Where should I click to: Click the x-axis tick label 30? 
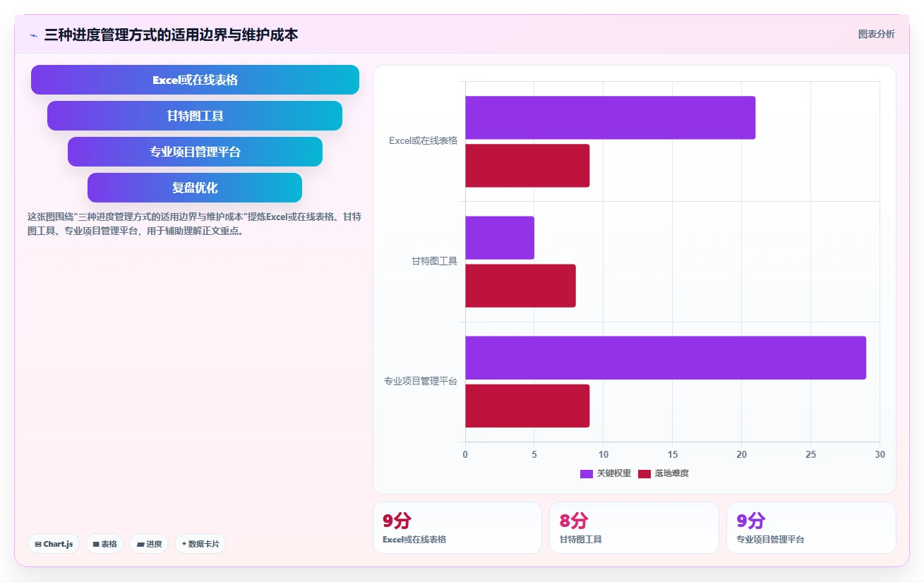(x=880, y=454)
